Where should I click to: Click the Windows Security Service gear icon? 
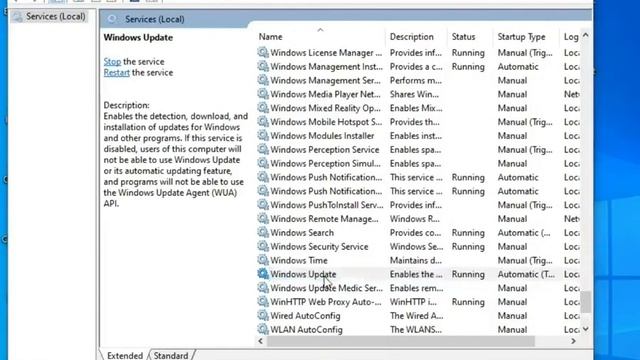(x=263, y=247)
